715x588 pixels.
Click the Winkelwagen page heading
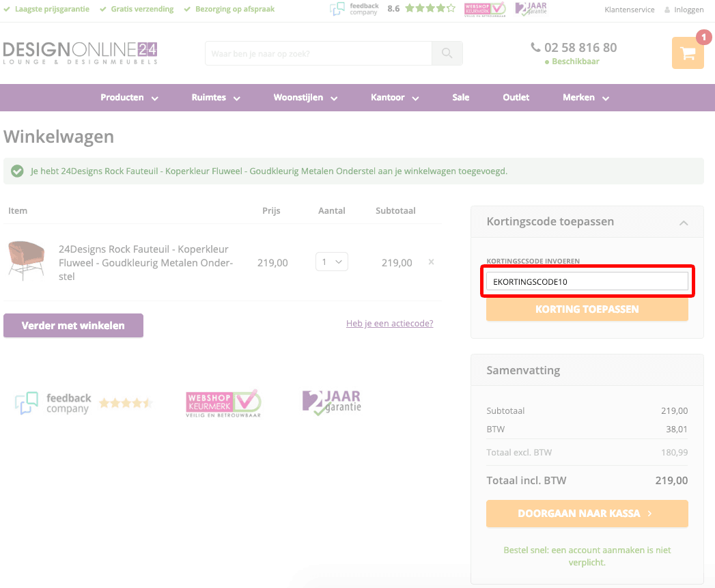(59, 137)
